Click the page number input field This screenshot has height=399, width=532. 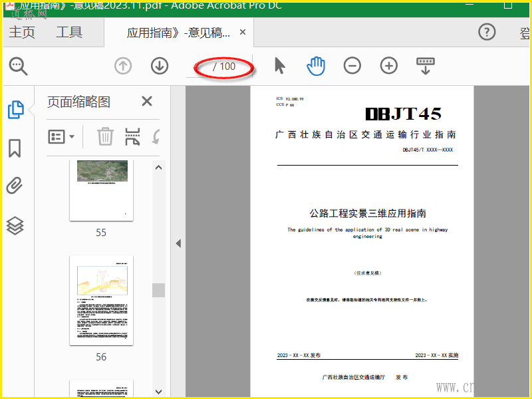point(198,66)
